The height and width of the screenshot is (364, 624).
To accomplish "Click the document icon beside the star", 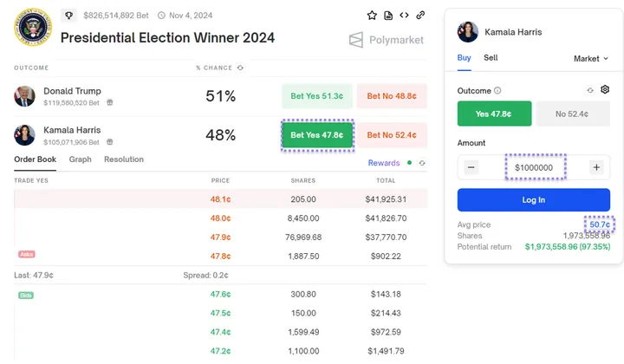I will click(x=388, y=15).
